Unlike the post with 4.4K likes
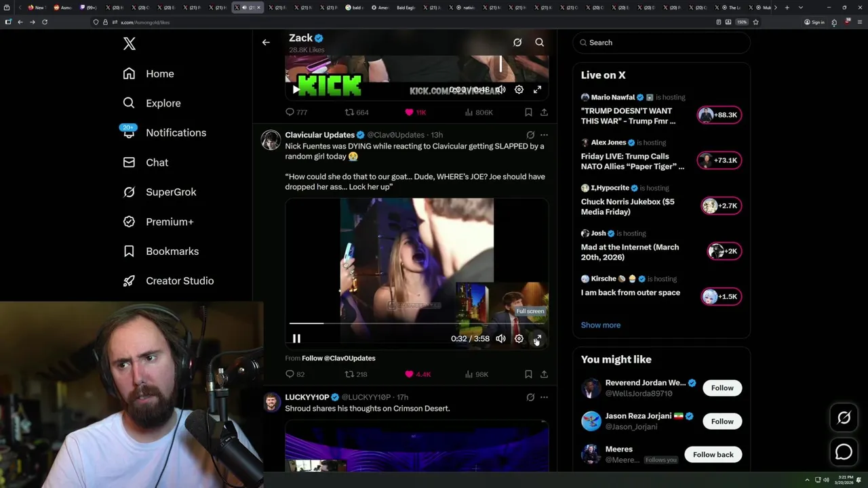 pos(418,374)
